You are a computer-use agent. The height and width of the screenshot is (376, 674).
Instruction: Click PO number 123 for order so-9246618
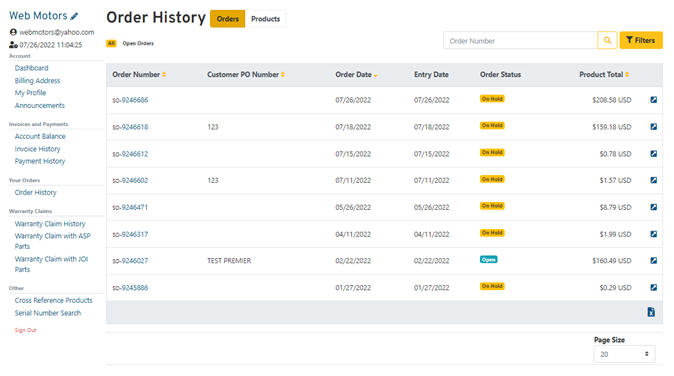(213, 127)
